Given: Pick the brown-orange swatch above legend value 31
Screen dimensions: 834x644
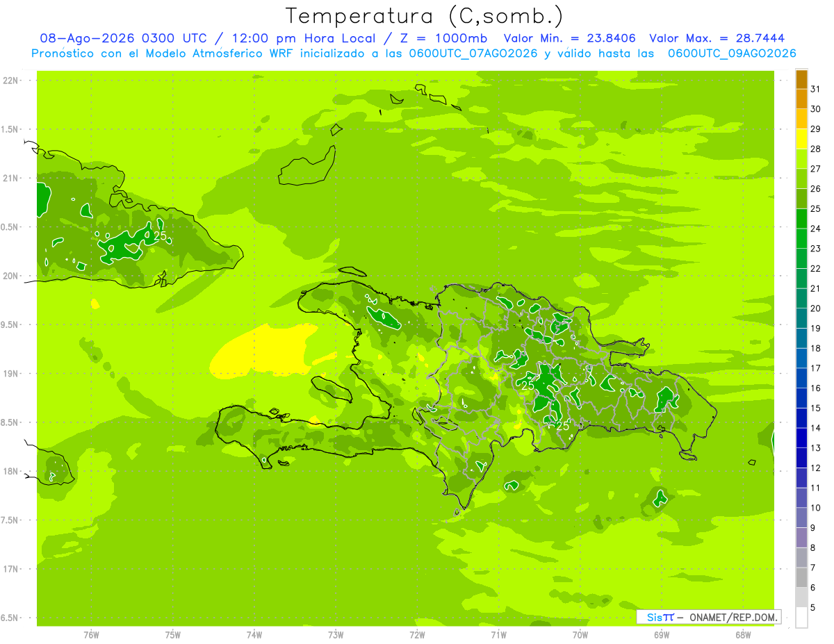Looking at the screenshot, I should [801, 79].
